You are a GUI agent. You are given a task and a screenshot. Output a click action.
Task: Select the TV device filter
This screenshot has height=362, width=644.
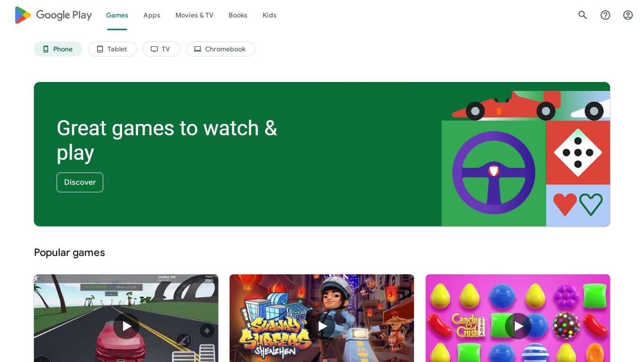[161, 49]
